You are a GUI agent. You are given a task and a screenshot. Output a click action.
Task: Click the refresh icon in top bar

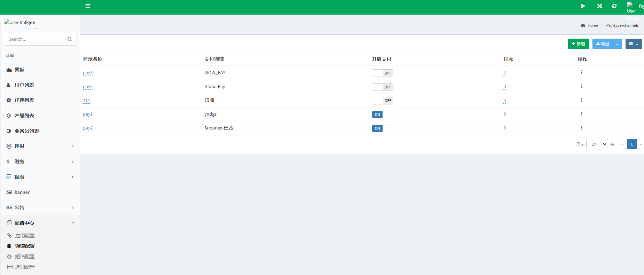614,6
